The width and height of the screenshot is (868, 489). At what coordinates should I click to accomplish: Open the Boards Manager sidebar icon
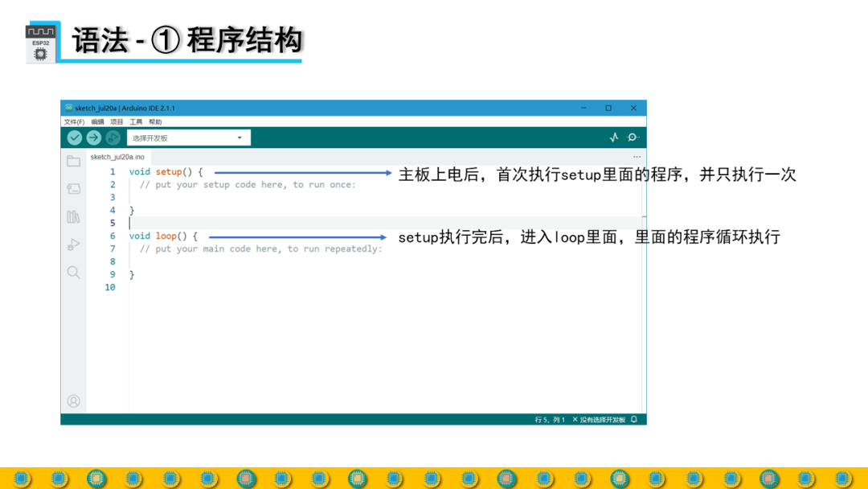(x=74, y=189)
